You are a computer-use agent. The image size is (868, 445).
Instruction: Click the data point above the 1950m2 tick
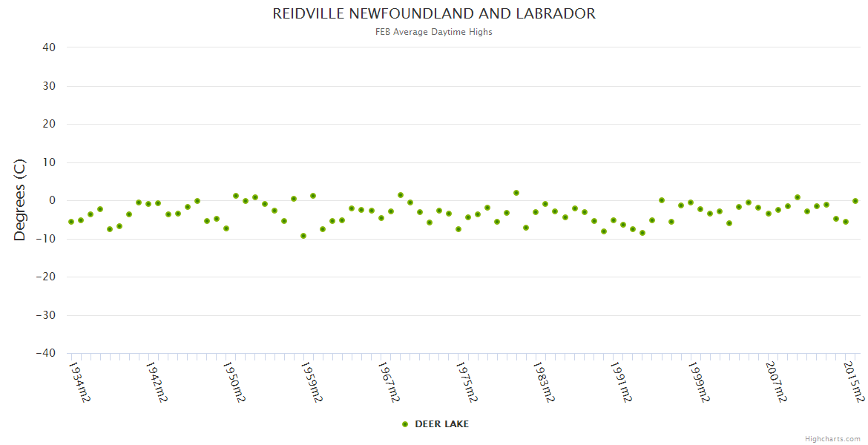pos(226,228)
